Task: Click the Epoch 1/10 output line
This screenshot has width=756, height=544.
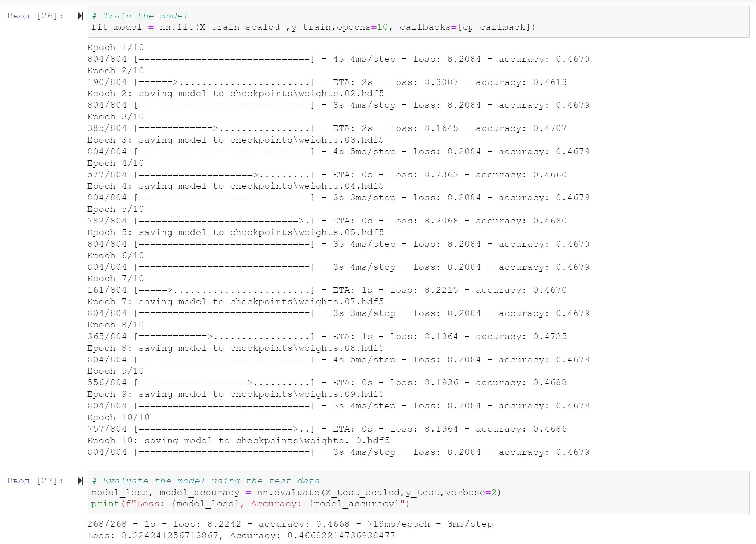Action: 115,47
